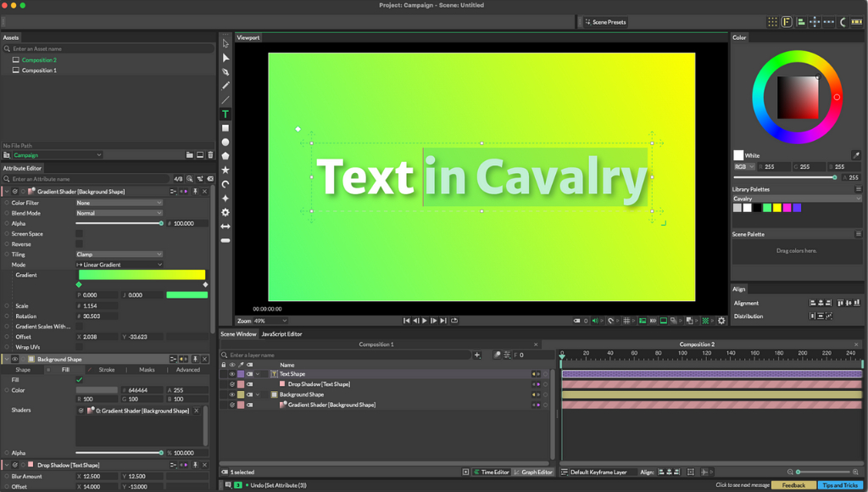Click the speech bubble icon by Undo

coord(228,485)
